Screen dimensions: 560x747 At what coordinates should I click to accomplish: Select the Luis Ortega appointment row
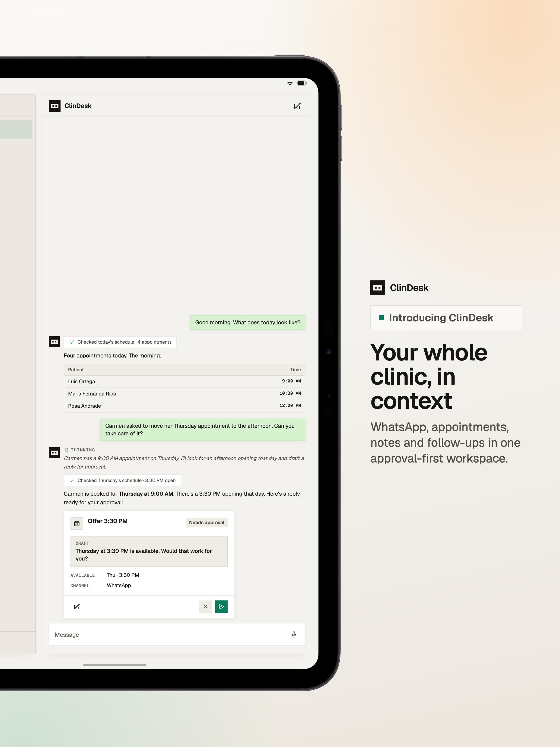[184, 381]
